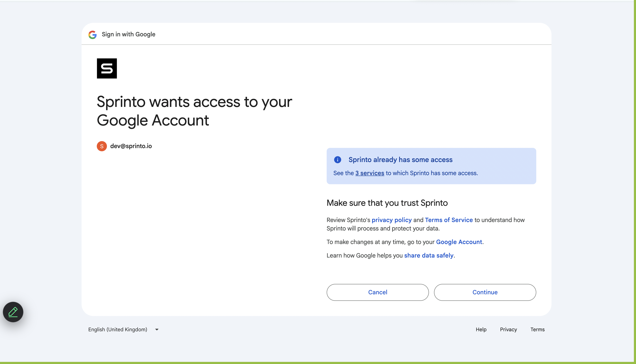Image resolution: width=636 pixels, height=364 pixels.
Task: Expand the language dropdown arrow
Action: pyautogui.click(x=157, y=330)
